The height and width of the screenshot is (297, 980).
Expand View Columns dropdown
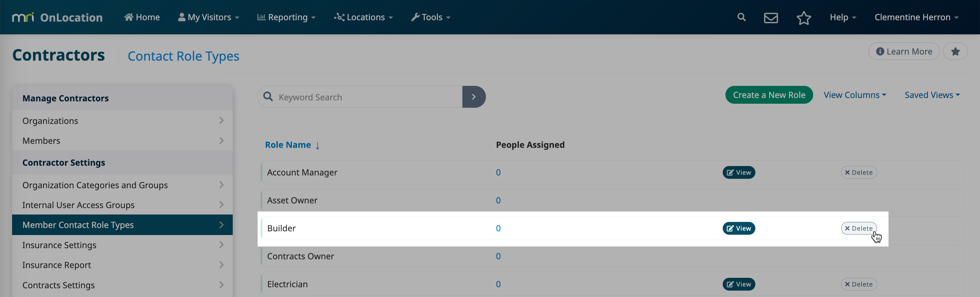click(x=855, y=95)
